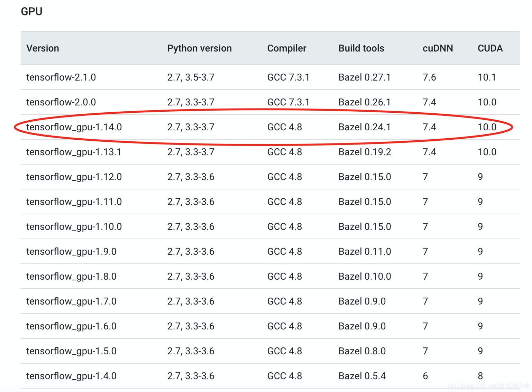
Task: Click cuDNN 7.4 in tensorflow_gpu-1.14.0 row
Action: (x=429, y=127)
